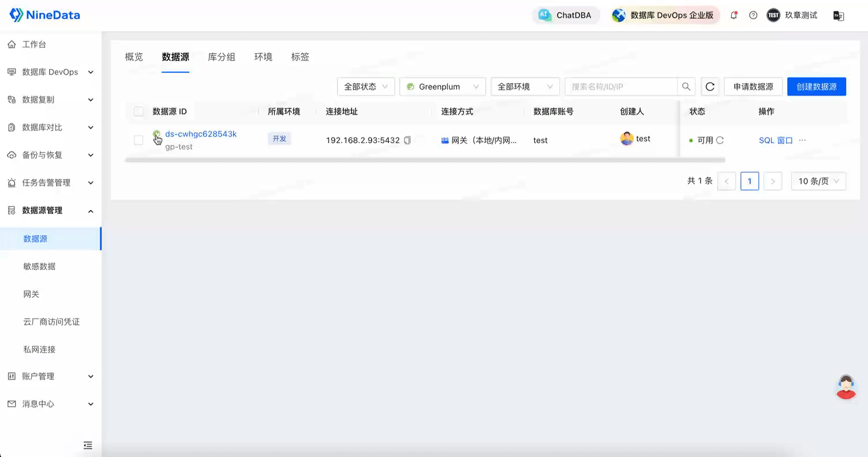Open 全部状态 filter dropdown
Screen dimensions: 868x457
click(x=366, y=87)
